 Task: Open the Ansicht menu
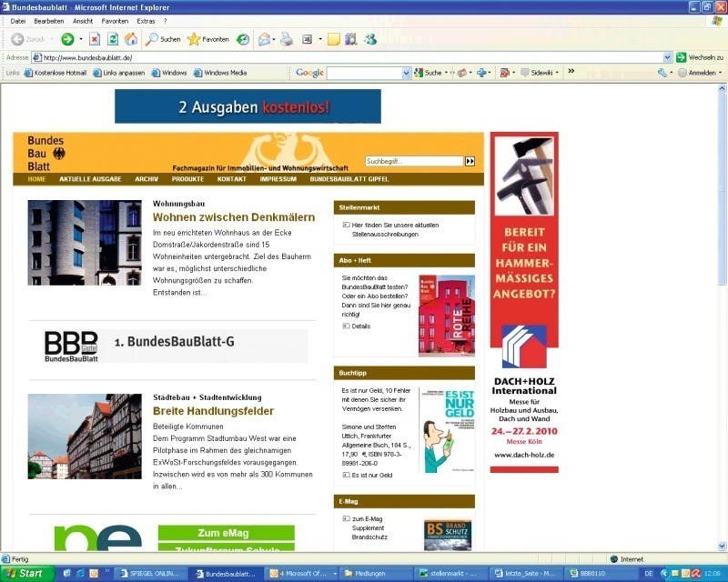coord(83,21)
